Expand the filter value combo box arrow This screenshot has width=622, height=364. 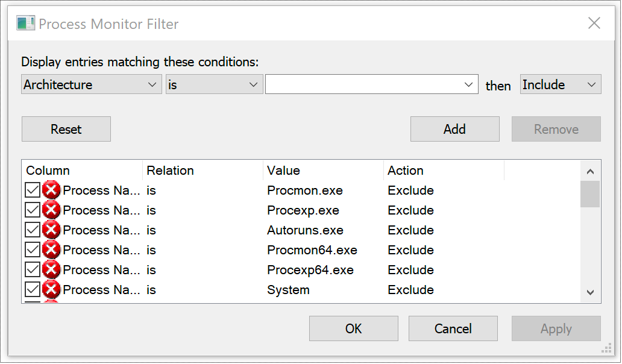tap(468, 84)
